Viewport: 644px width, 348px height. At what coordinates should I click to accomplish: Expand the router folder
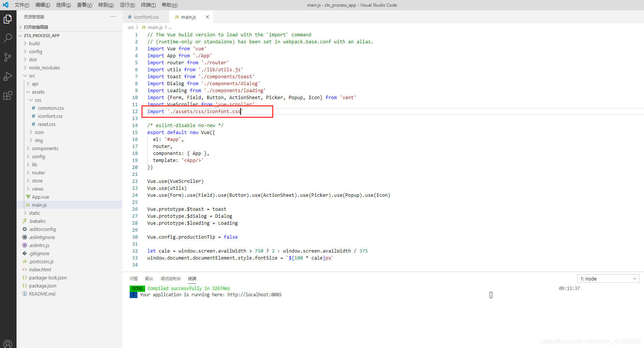point(38,173)
